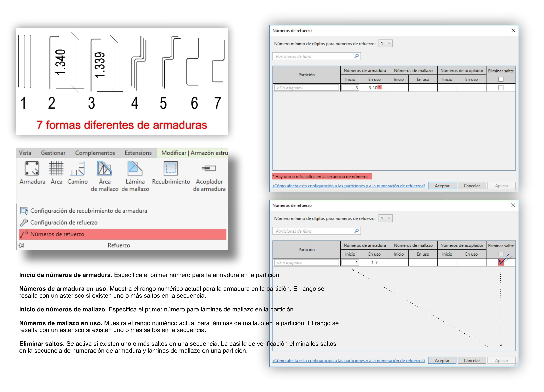Click the Acoplador de armadura icon
Viewport: 544px width, 392px height.
pyautogui.click(x=209, y=168)
